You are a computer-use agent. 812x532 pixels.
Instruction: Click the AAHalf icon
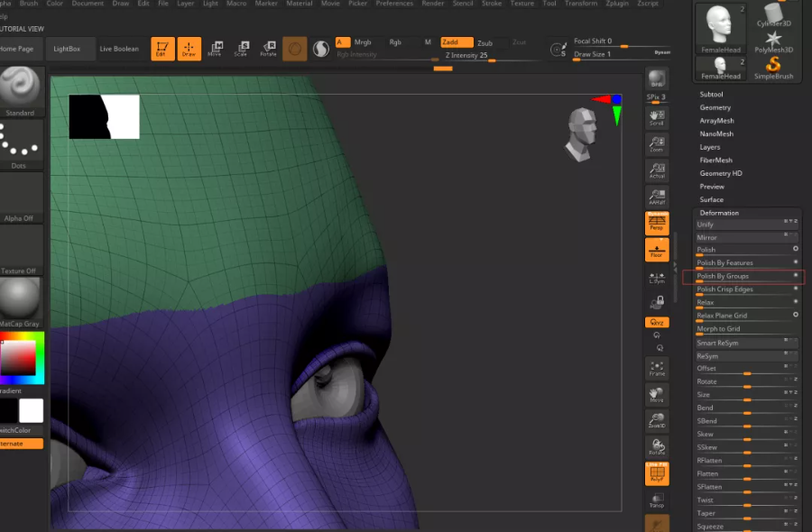tap(657, 197)
